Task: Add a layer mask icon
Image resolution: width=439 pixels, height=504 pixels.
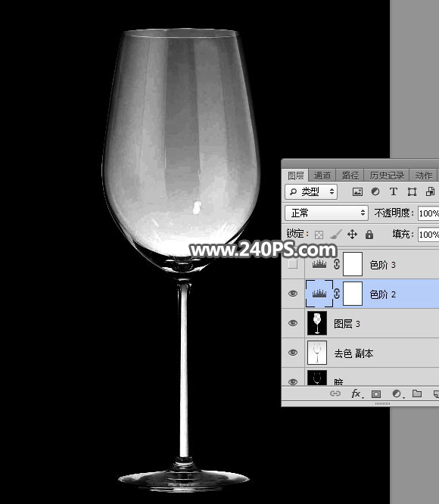Action: tap(376, 394)
